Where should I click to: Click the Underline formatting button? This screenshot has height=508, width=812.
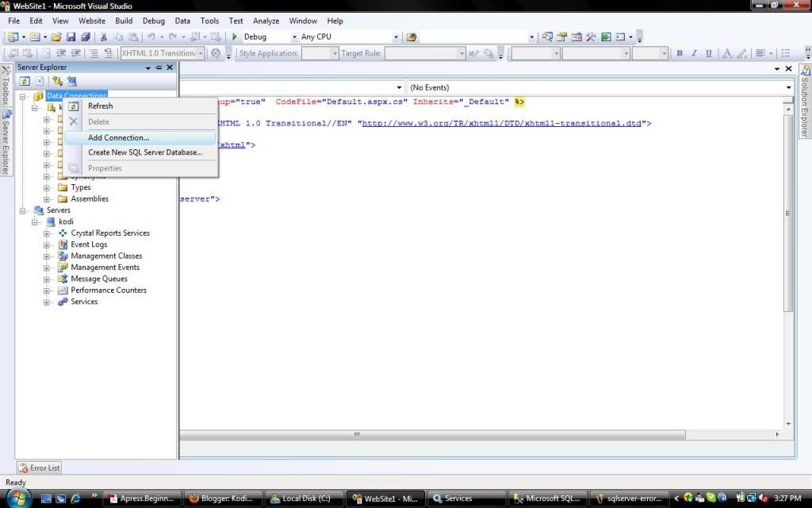[x=708, y=53]
